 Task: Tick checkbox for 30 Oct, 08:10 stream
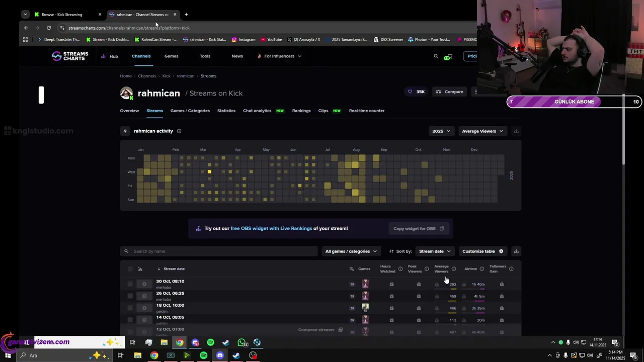130,284
